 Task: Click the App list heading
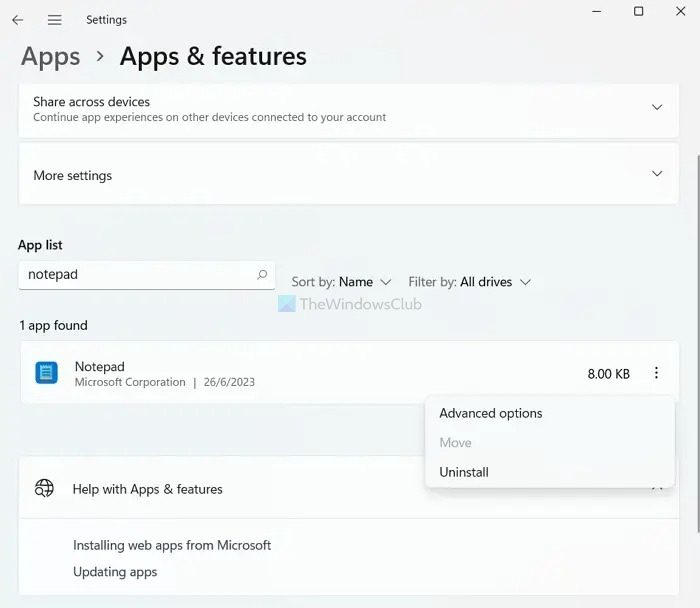[x=40, y=245]
